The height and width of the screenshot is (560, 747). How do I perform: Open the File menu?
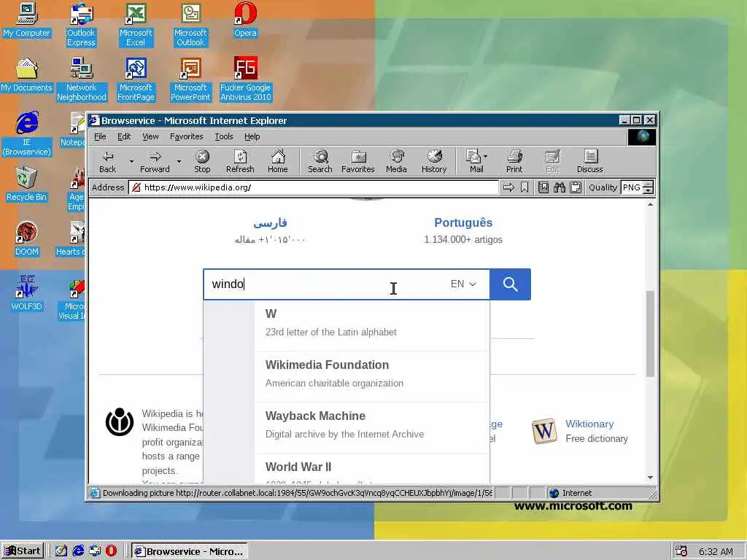100,136
